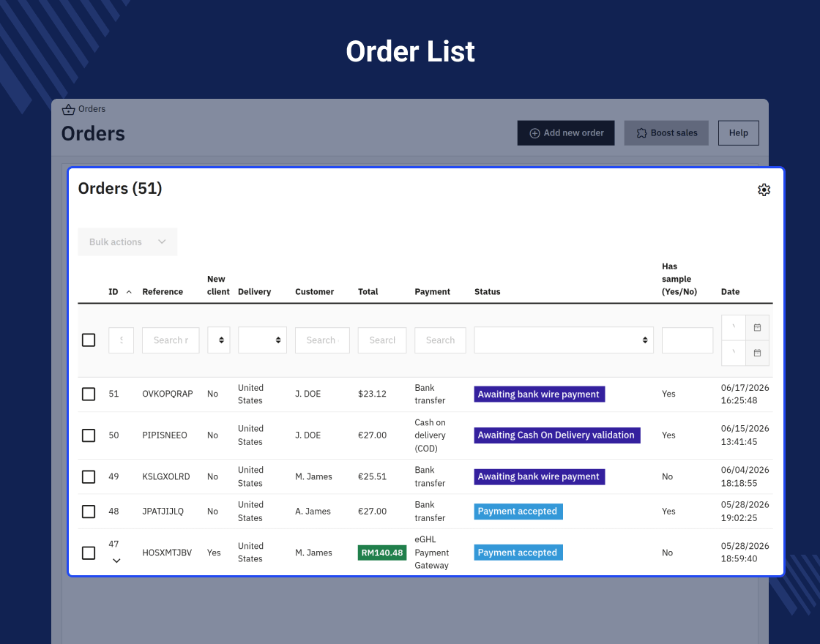Click the RM140.48 total badge
The height and width of the screenshot is (644, 820).
[x=382, y=553]
